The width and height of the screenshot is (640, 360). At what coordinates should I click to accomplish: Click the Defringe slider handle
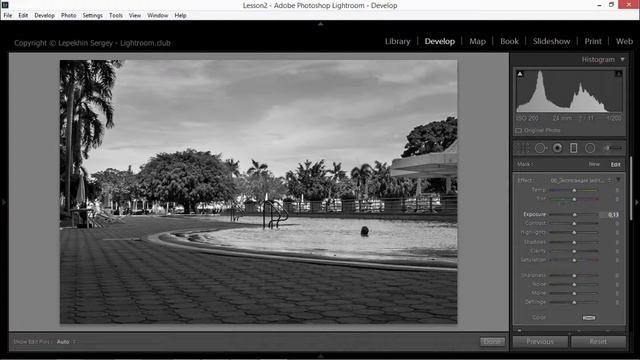(574, 302)
